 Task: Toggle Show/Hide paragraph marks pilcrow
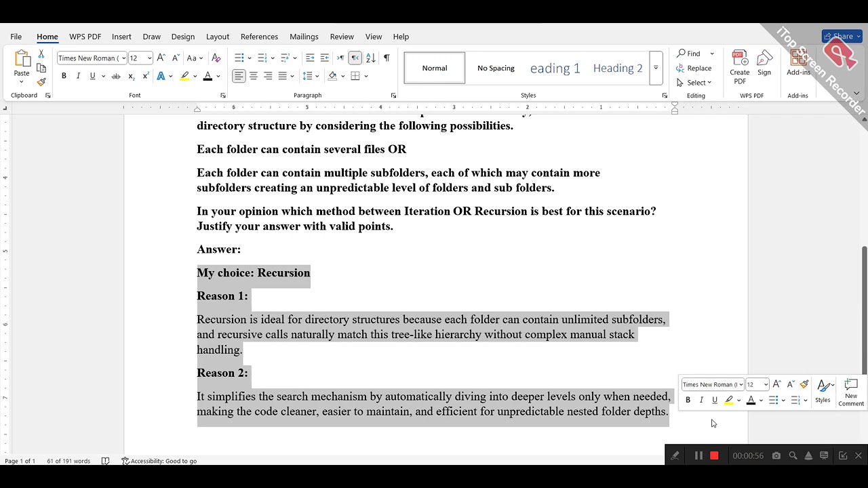(387, 58)
